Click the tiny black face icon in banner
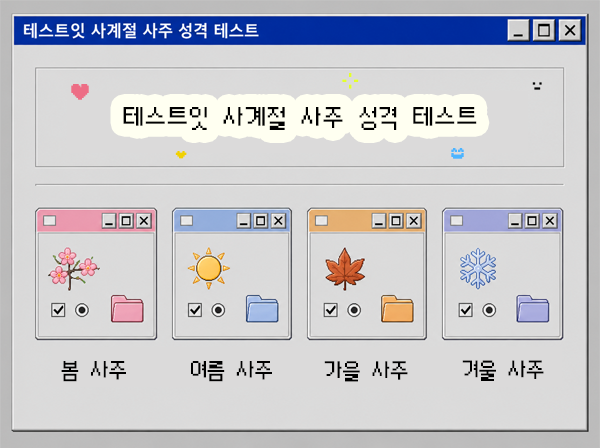This screenshot has width=600, height=448. [537, 86]
